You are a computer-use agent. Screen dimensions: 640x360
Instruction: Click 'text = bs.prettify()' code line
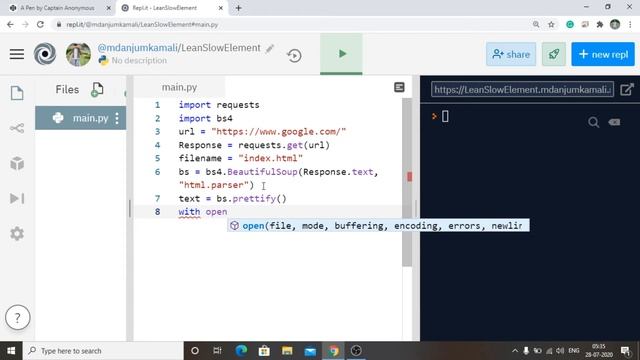pos(233,198)
